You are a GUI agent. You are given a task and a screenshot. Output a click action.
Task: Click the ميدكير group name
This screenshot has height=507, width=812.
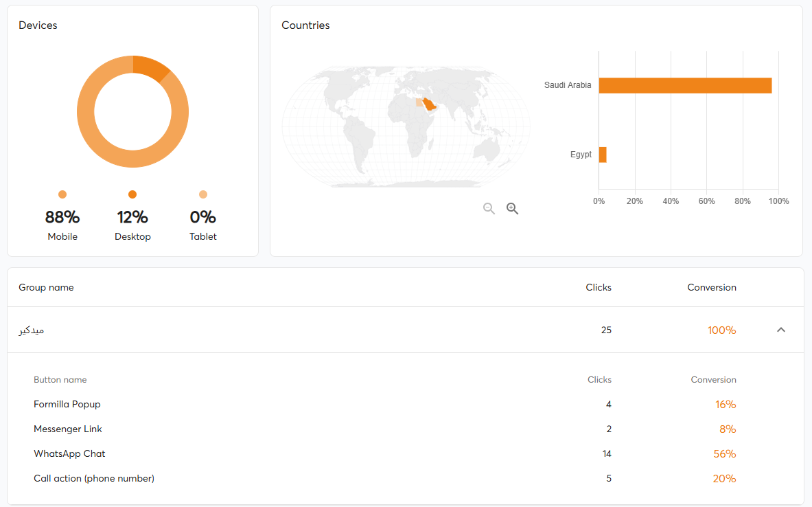(32, 330)
